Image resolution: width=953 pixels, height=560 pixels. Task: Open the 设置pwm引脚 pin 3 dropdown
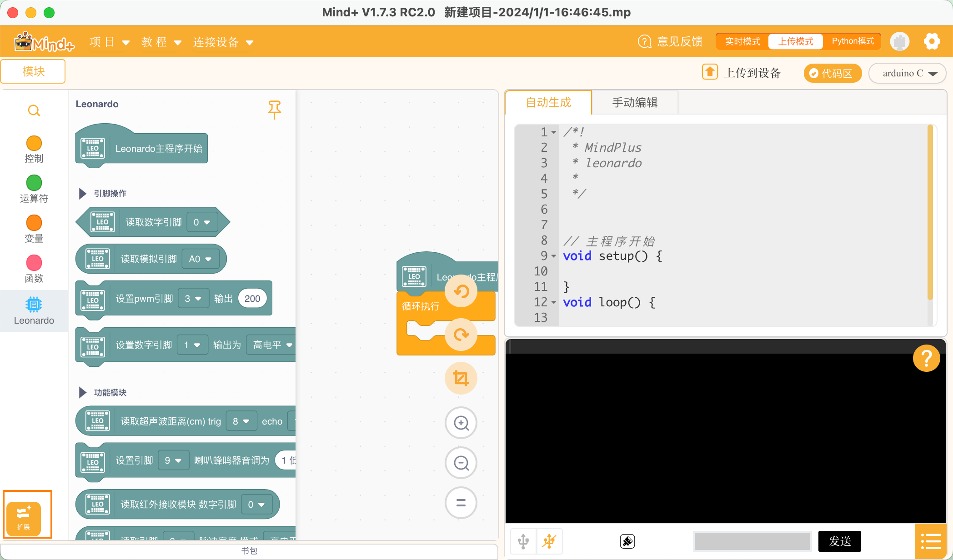coord(193,299)
